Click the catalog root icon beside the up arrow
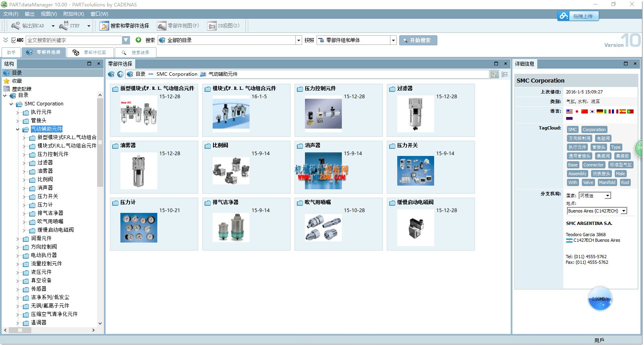The height and width of the screenshot is (346, 644). [112, 74]
